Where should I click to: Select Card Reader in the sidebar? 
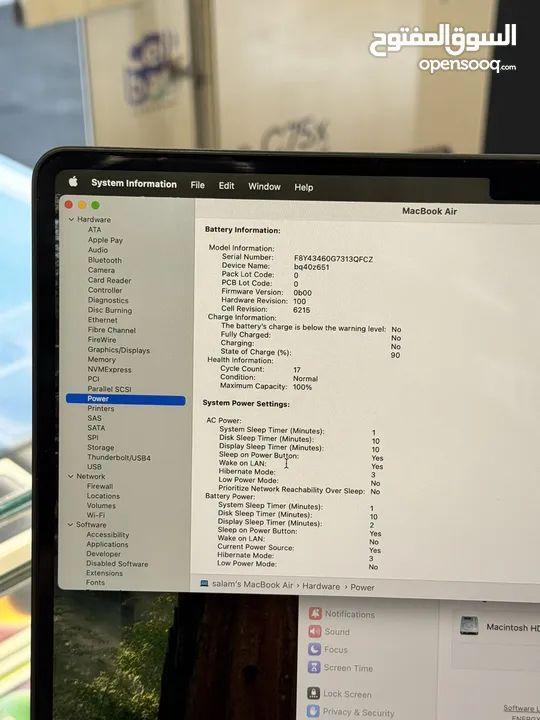[x=109, y=280]
